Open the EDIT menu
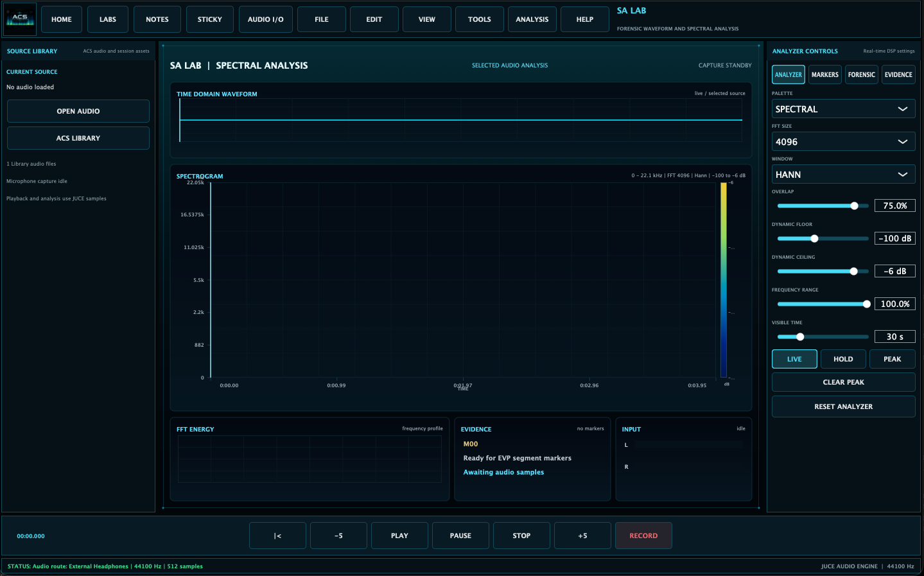This screenshot has width=924, height=576. (x=374, y=19)
